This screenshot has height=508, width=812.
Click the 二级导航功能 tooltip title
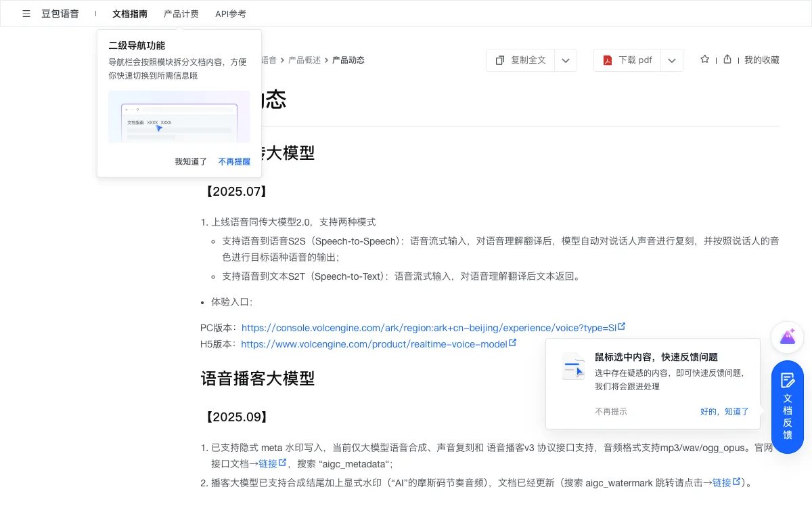[x=137, y=46]
